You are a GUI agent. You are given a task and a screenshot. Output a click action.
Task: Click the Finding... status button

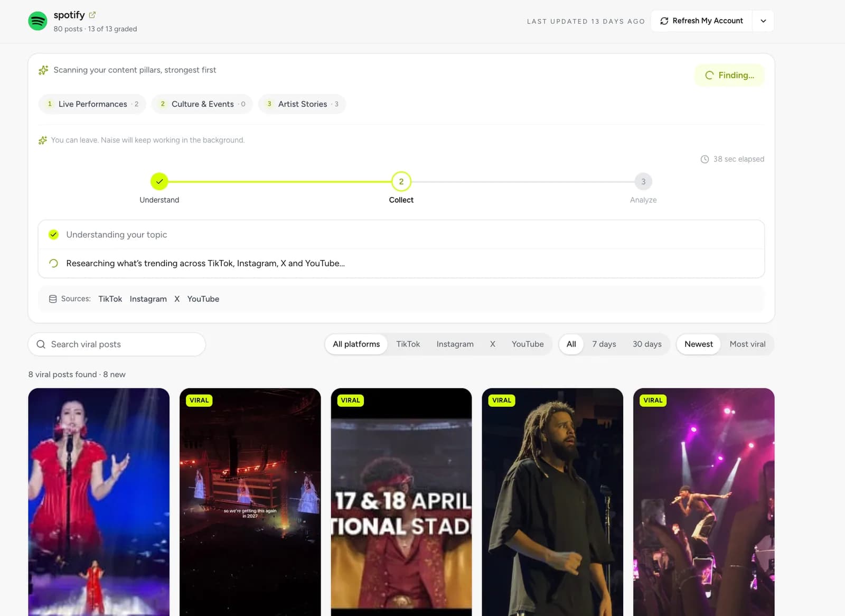729,75
